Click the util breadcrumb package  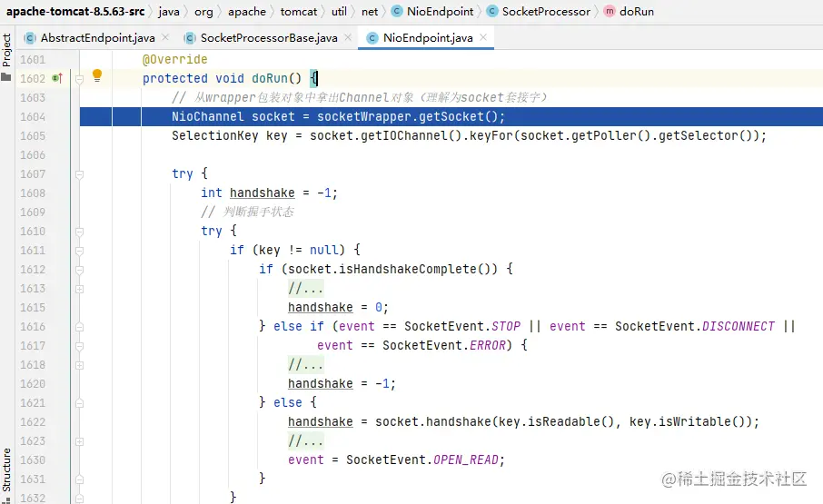[339, 11]
